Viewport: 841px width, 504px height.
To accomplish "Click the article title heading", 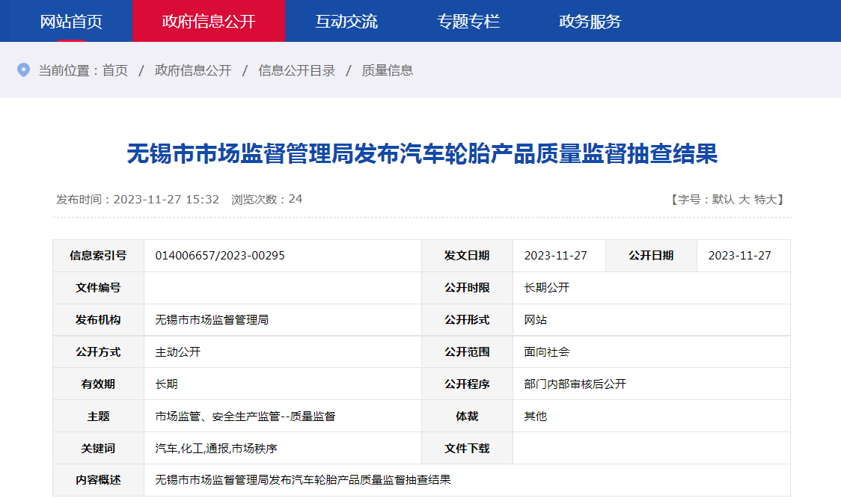I will click(422, 154).
